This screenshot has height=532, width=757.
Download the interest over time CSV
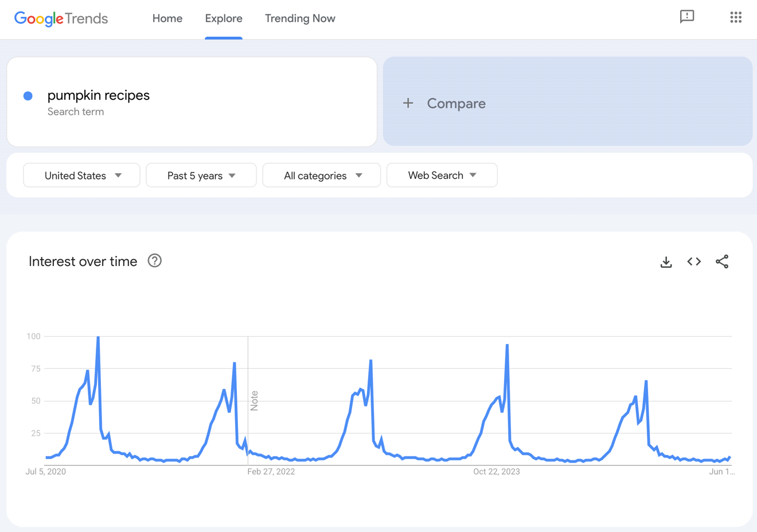[x=666, y=261]
